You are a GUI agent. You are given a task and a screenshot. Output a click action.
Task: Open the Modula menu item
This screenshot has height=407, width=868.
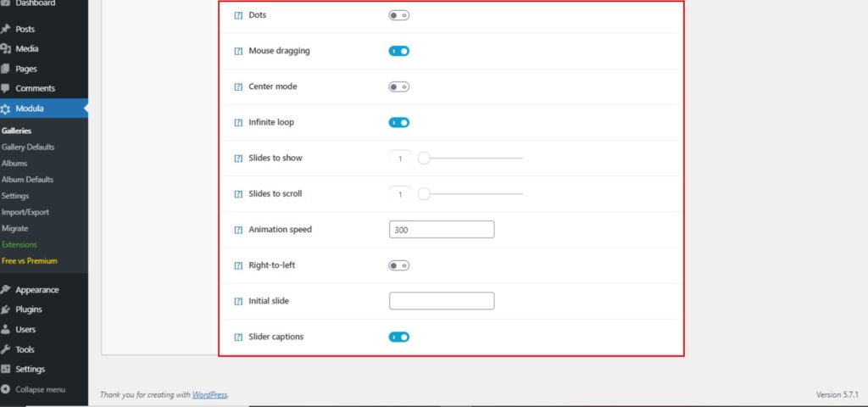pyautogui.click(x=44, y=109)
